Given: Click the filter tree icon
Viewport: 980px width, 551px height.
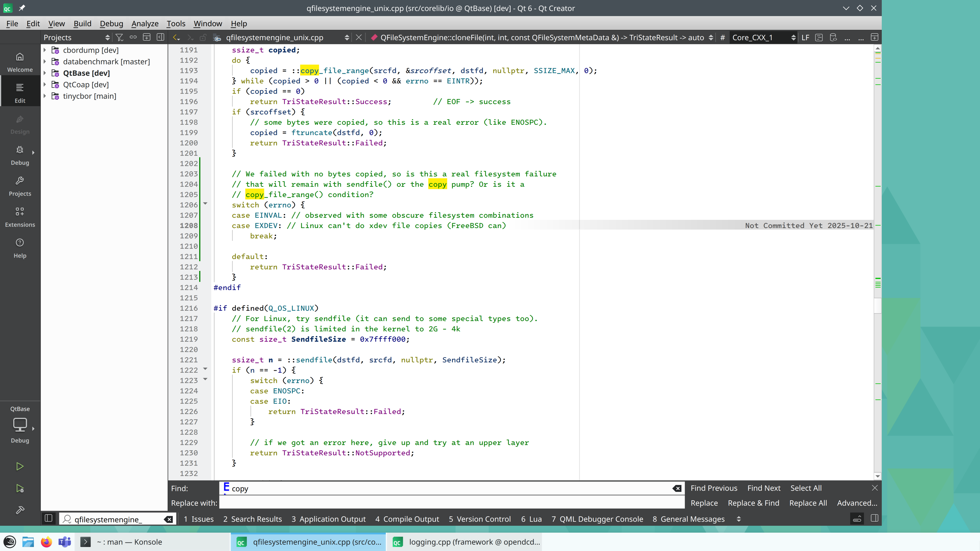Looking at the screenshot, I should pos(119,37).
